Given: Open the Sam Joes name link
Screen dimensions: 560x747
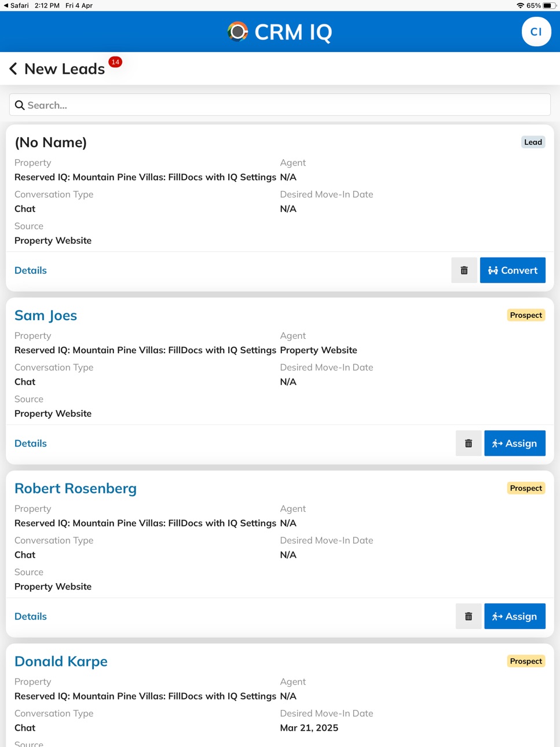Looking at the screenshot, I should pyautogui.click(x=46, y=316).
